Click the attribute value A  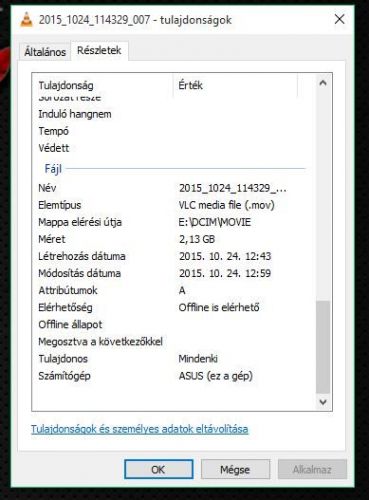click(182, 291)
